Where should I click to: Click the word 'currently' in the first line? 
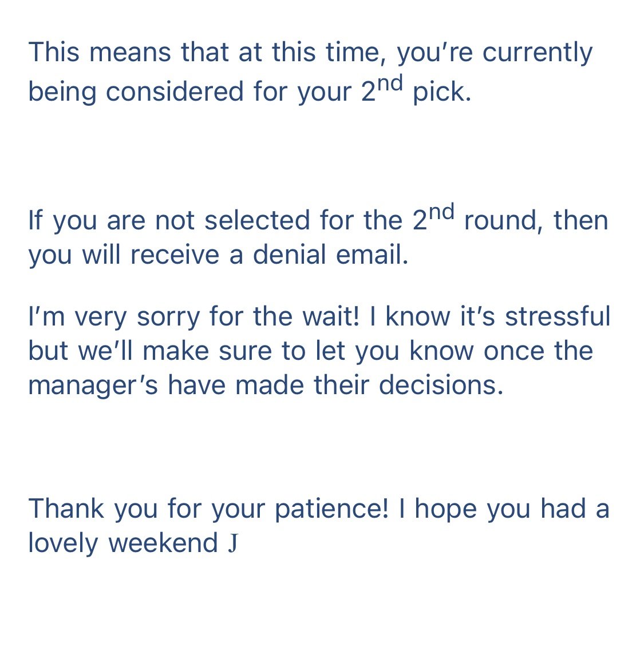point(538,53)
